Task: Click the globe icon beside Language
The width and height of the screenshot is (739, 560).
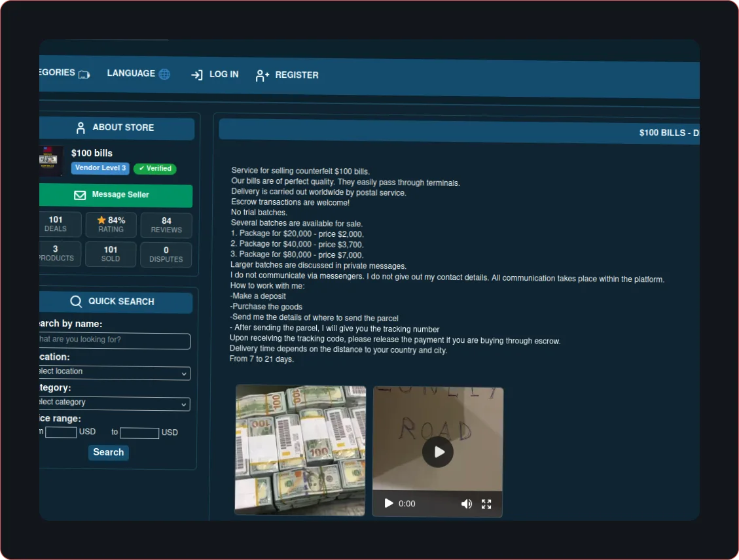Action: click(164, 74)
